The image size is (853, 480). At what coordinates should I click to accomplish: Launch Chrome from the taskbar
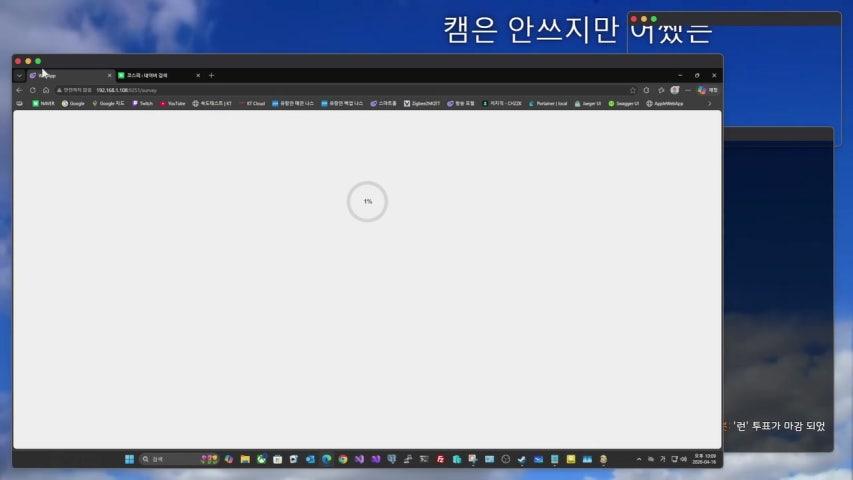(x=343, y=459)
